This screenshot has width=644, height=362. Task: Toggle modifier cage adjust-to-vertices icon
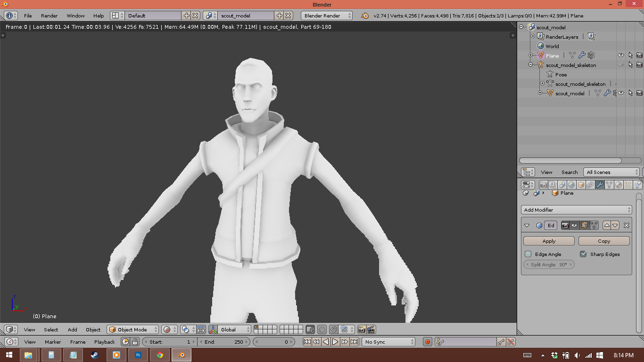pyautogui.click(x=594, y=225)
